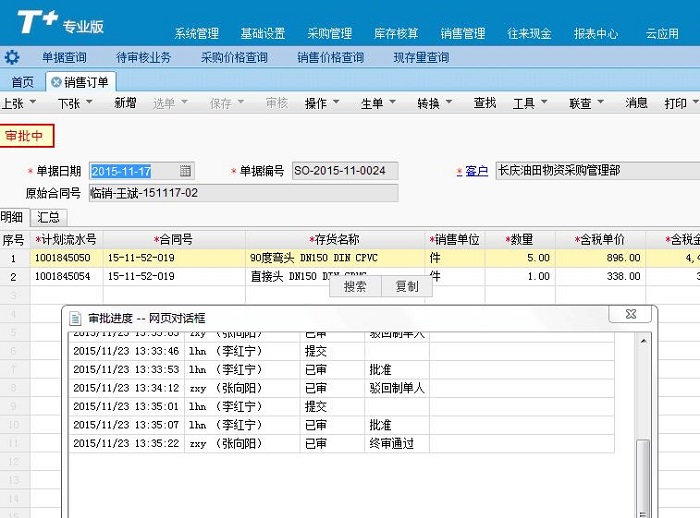This screenshot has width=700, height=518.
Task: Click the 查找 toolbar button
Action: (484, 103)
